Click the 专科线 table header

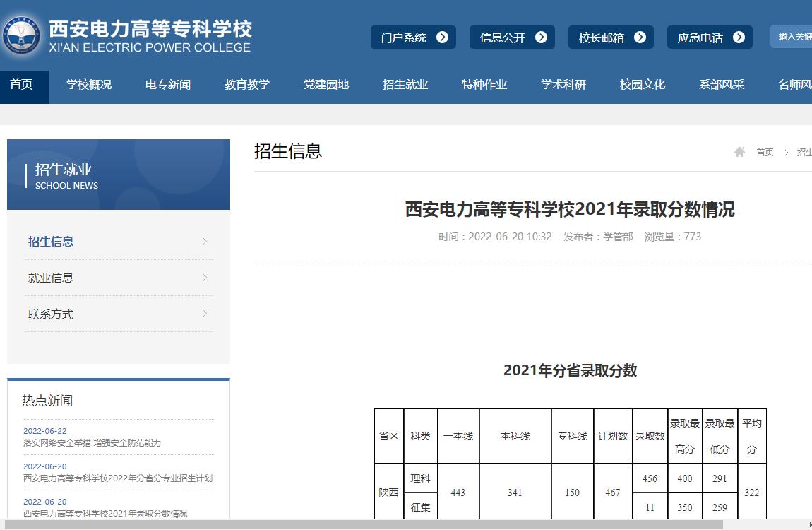(x=572, y=436)
